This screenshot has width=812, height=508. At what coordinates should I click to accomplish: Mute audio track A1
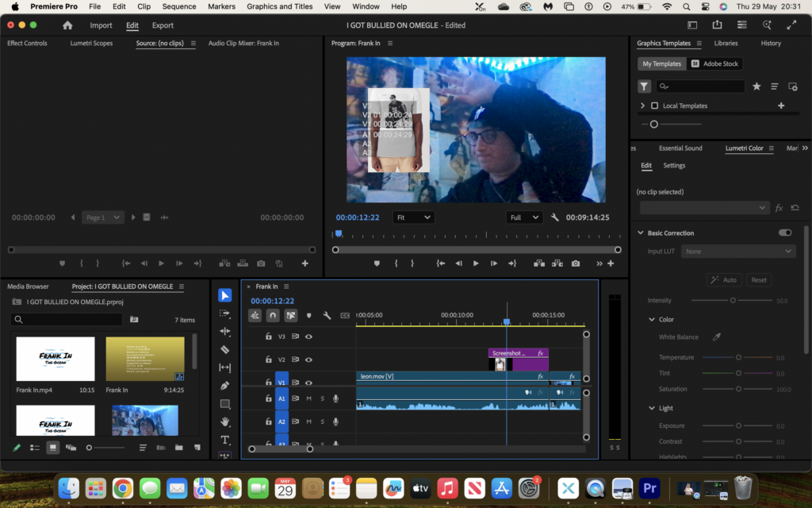[x=308, y=398]
